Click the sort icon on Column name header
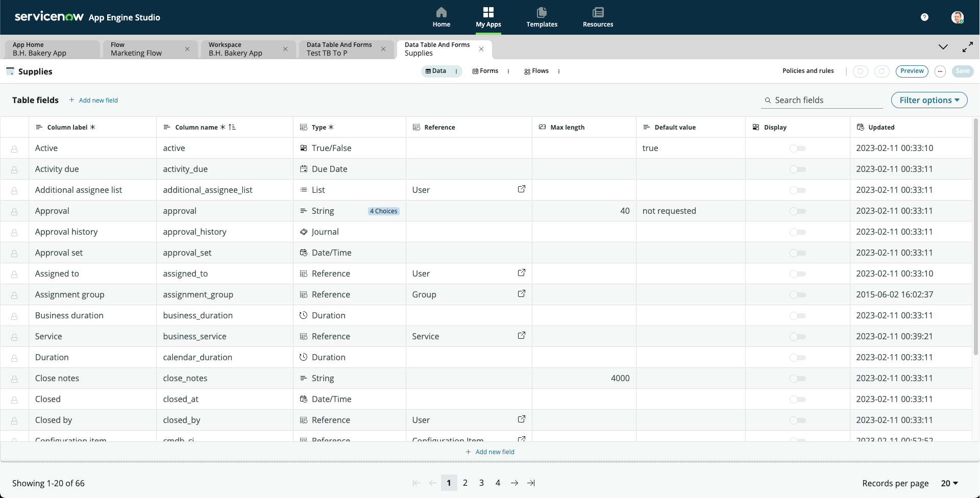 232,127
